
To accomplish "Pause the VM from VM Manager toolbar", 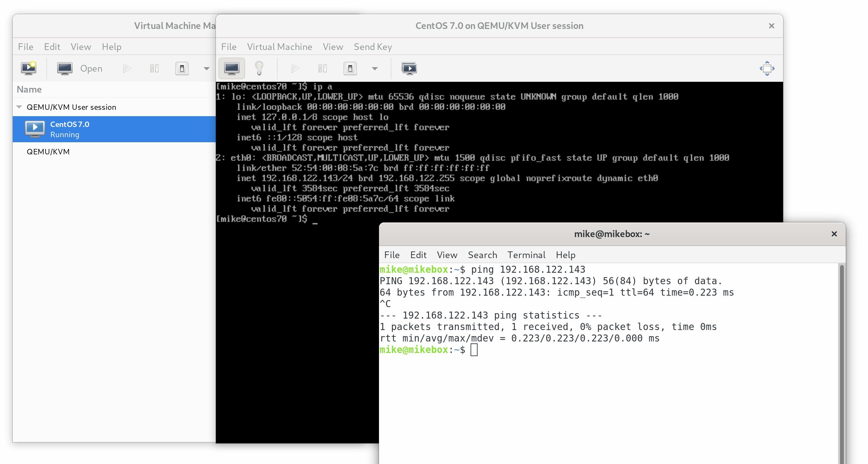I will pos(154,68).
